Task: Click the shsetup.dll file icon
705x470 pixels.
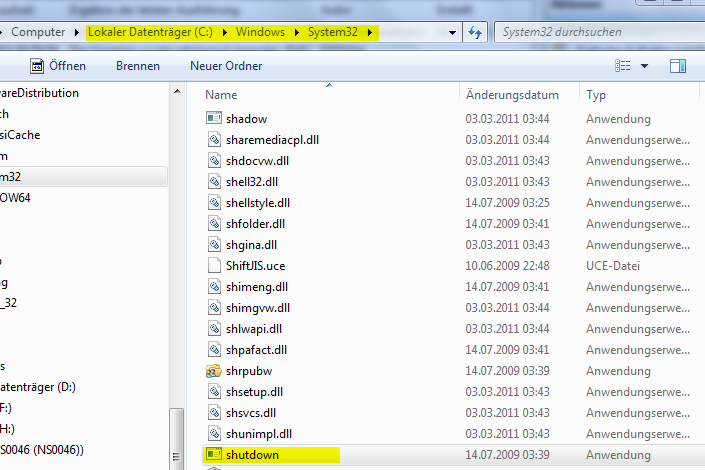Action: 214,391
